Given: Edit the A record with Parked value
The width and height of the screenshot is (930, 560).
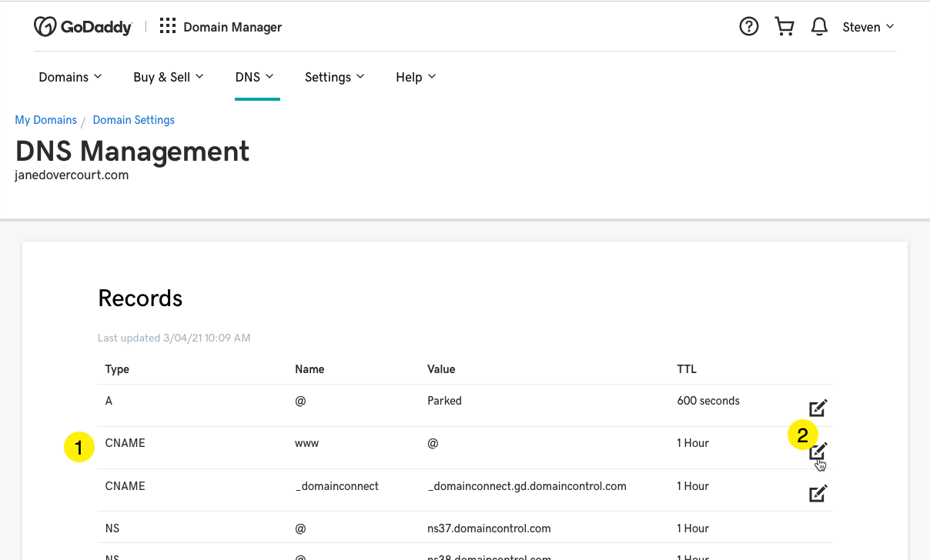Looking at the screenshot, I should (x=818, y=408).
